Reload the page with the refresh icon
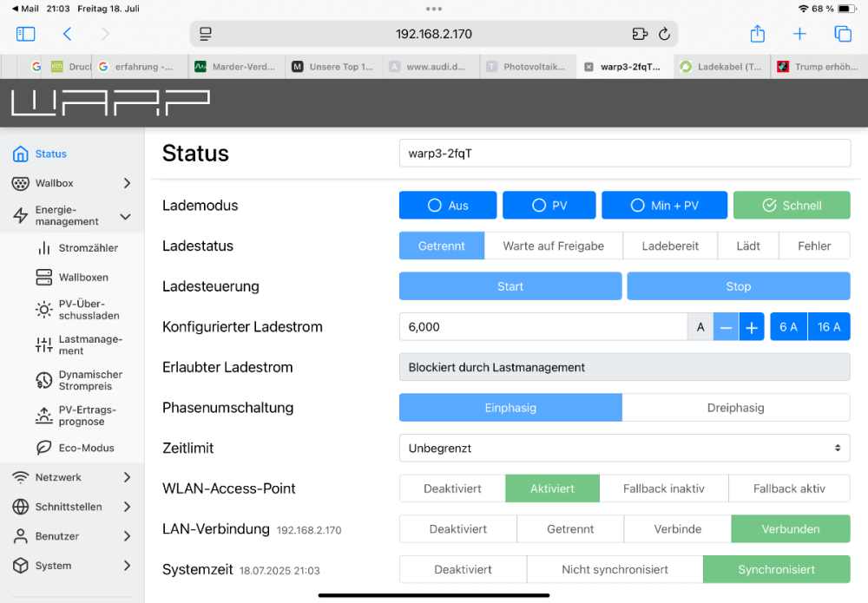This screenshot has width=868, height=603. 664,34
